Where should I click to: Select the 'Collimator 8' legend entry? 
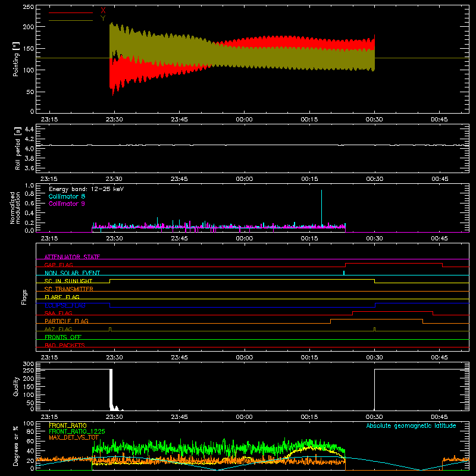[67, 196]
